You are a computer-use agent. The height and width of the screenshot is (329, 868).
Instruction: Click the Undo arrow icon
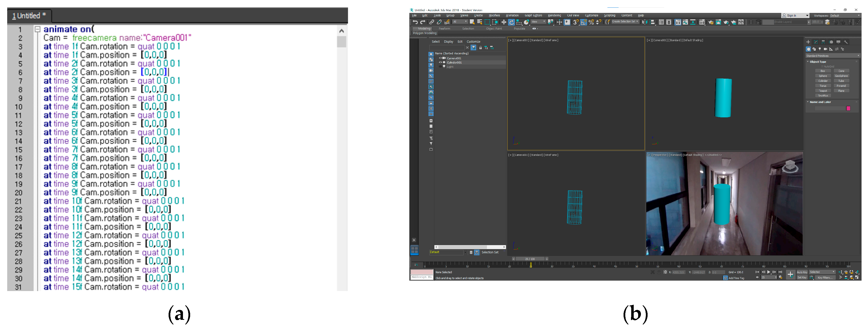pos(415,22)
